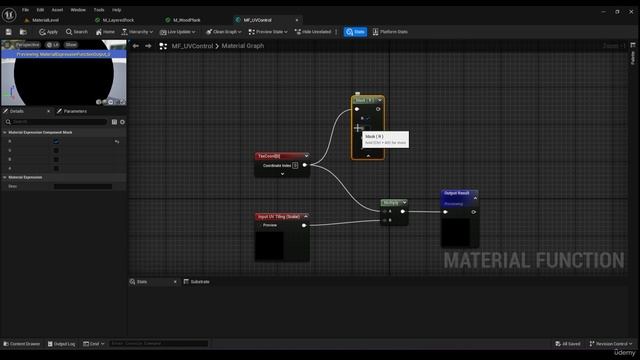Open the Perspective view dropdown
The height and width of the screenshot is (360, 640).
coord(27,44)
